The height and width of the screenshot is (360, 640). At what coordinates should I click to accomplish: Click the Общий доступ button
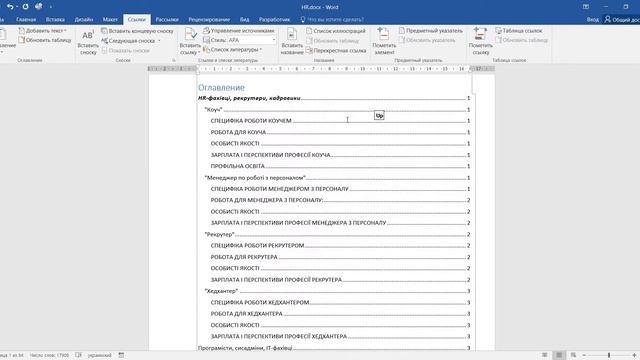click(622, 19)
